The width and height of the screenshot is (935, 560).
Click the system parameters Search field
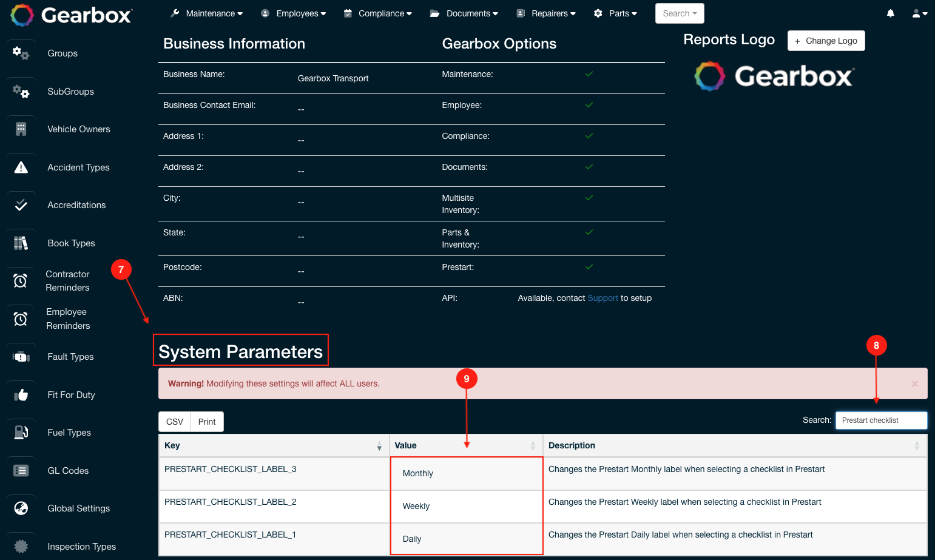point(881,420)
